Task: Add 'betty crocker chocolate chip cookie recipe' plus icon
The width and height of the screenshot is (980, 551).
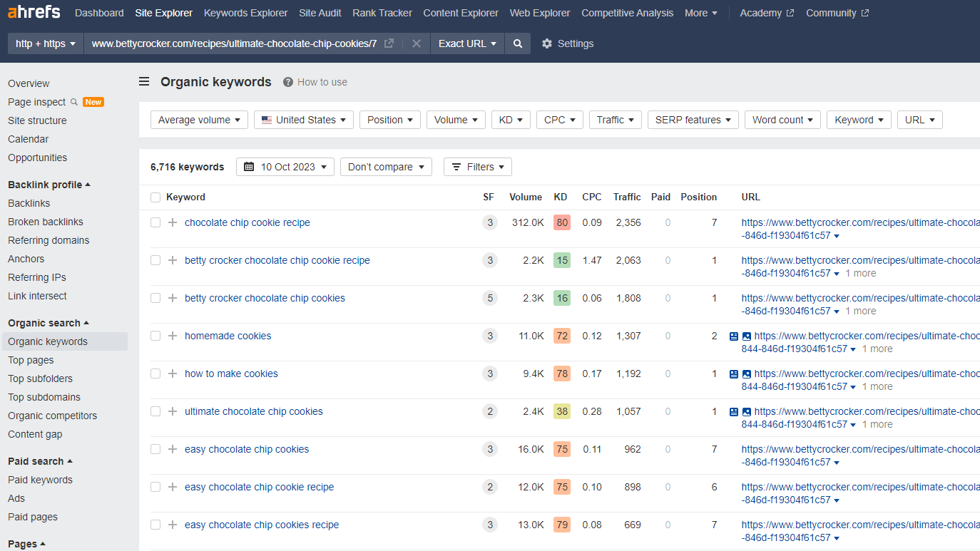Action: tap(172, 260)
